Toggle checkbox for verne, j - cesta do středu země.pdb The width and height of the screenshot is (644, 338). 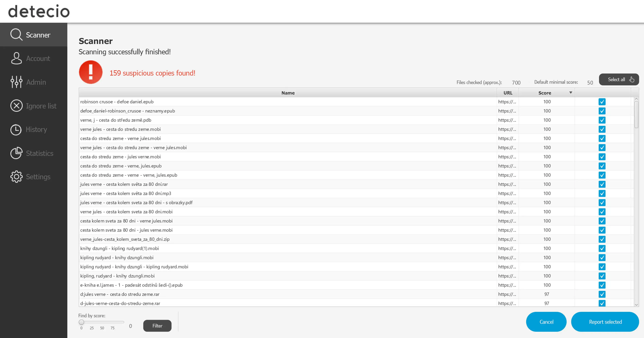(x=602, y=120)
